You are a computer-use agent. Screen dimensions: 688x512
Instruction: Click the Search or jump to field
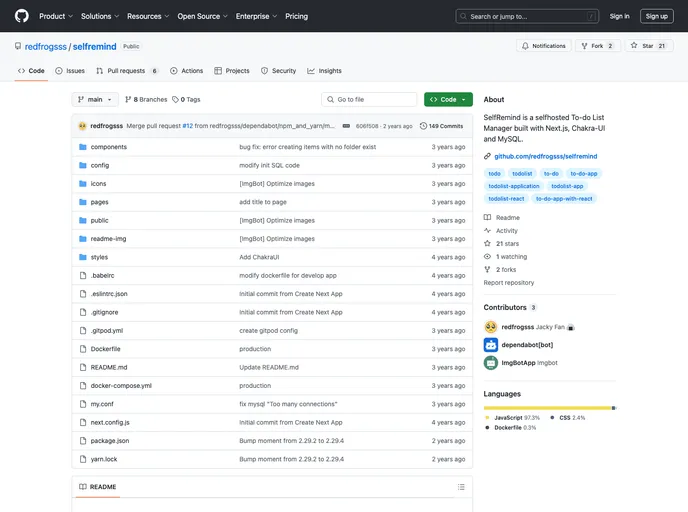(x=527, y=16)
